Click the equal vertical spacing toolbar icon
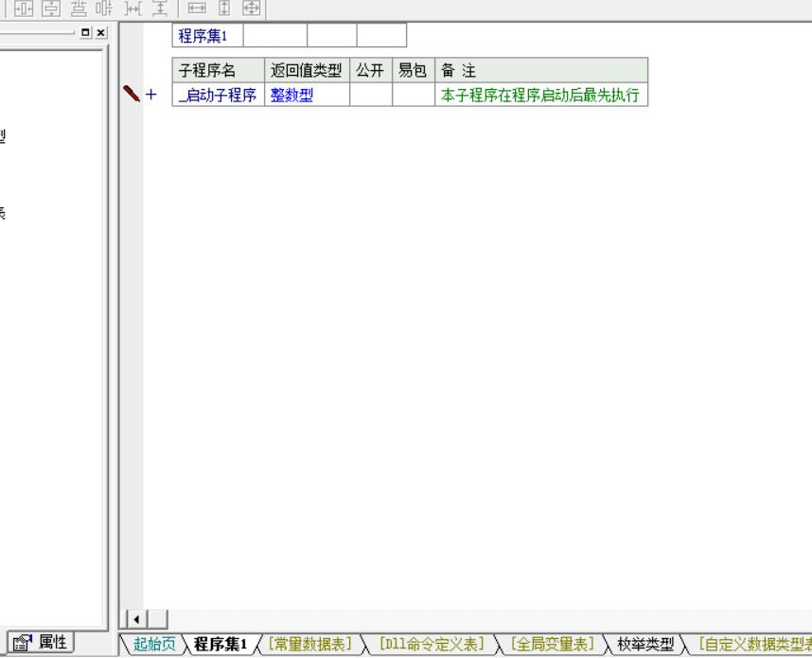This screenshot has width=812, height=658. [79, 9]
